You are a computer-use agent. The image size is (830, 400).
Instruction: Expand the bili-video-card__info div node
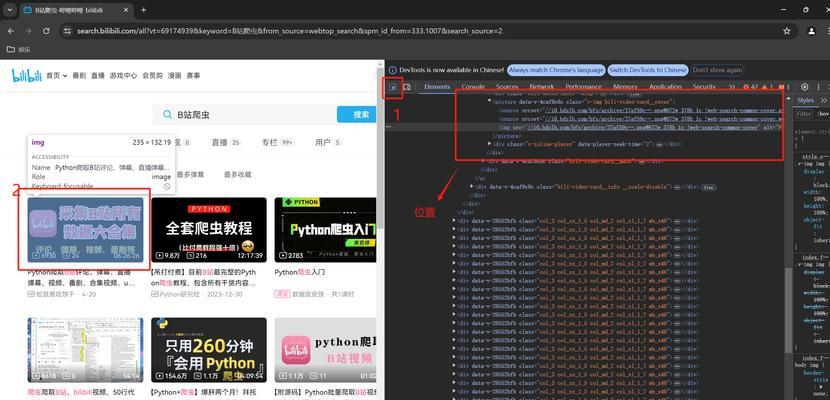pos(472,187)
